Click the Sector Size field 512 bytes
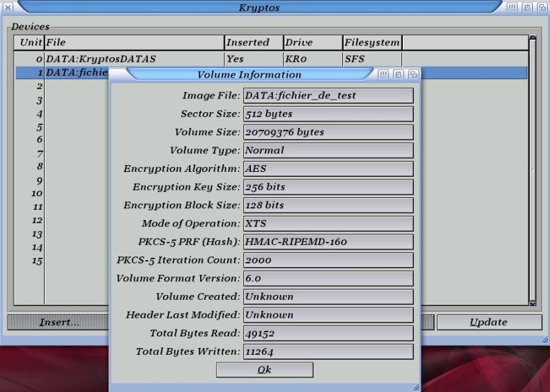 coord(329,113)
